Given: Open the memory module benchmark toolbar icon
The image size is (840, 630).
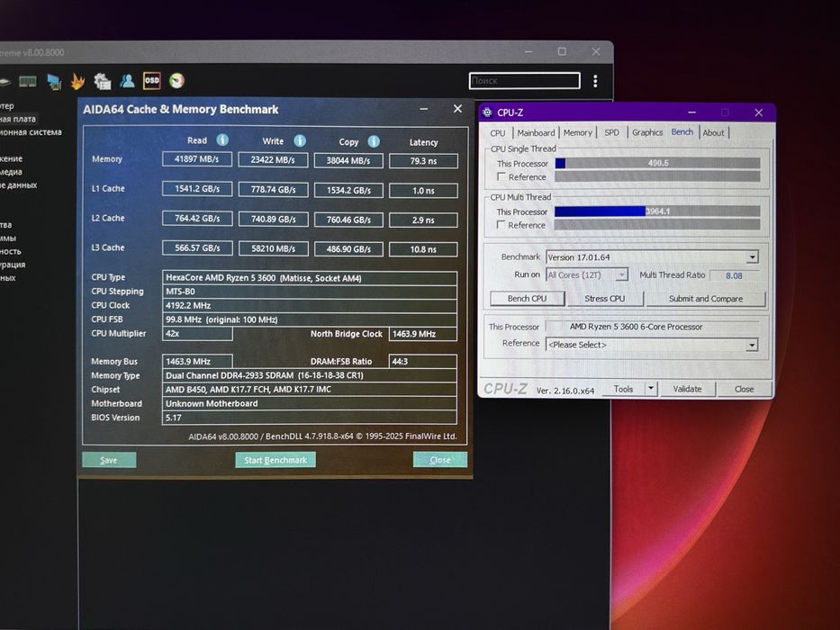Looking at the screenshot, I should [27, 81].
